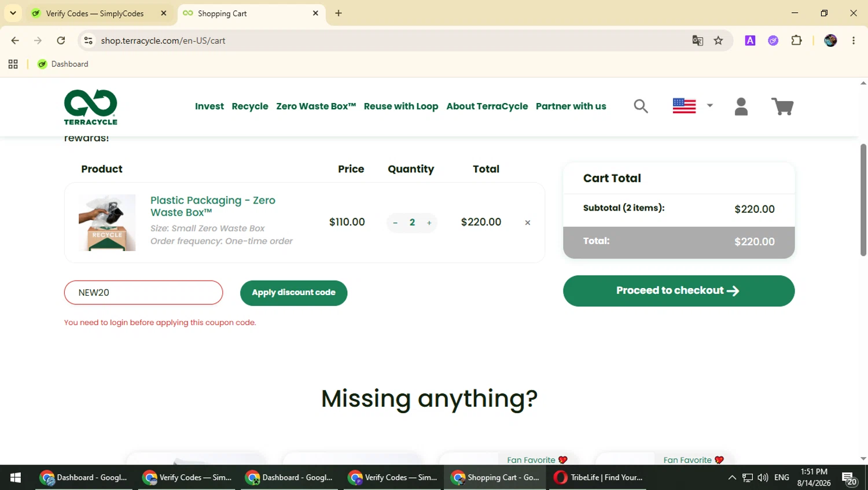Expand the country selector arrow
Screen dimensions: 868x490
pyautogui.click(x=710, y=106)
